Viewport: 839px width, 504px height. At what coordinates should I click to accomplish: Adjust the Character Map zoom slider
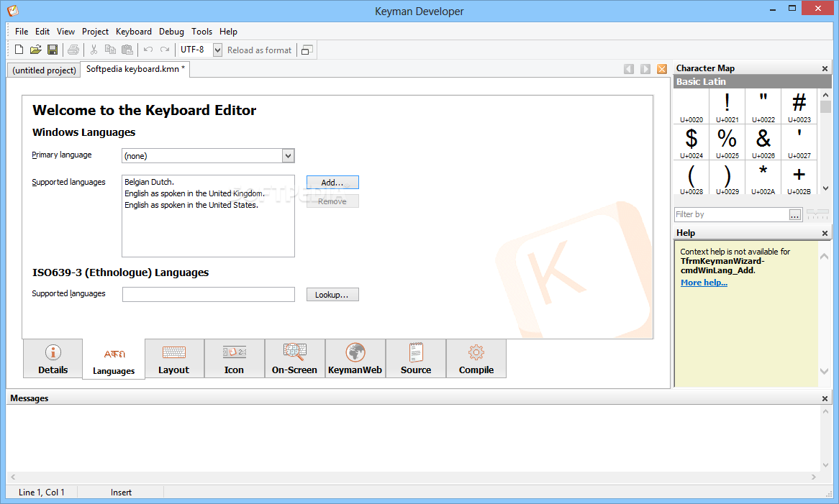817,214
